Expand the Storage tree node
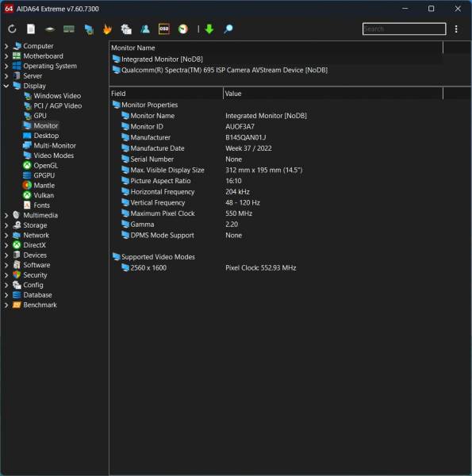Image resolution: width=472 pixels, height=476 pixels. pos(6,225)
